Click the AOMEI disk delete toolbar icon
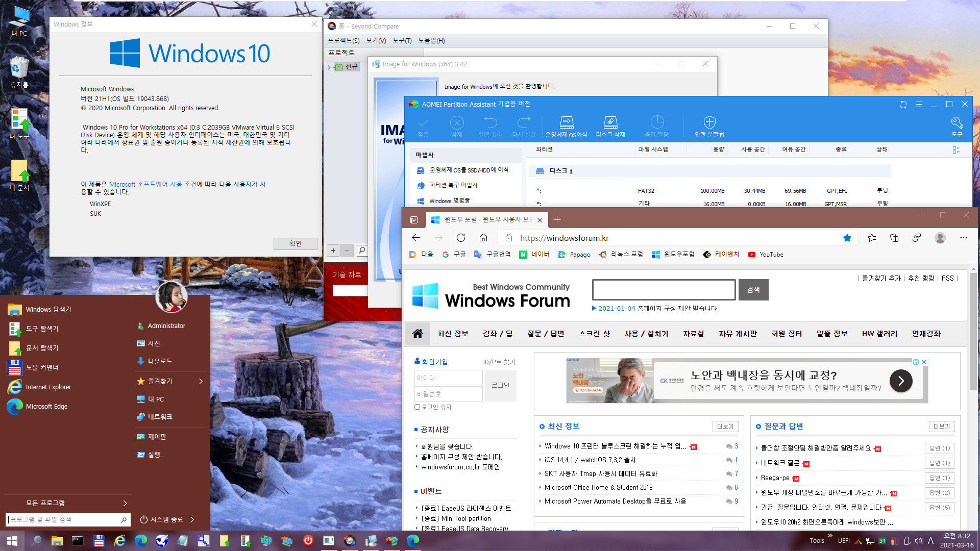Screen dimensions: 980x551 (x=610, y=122)
